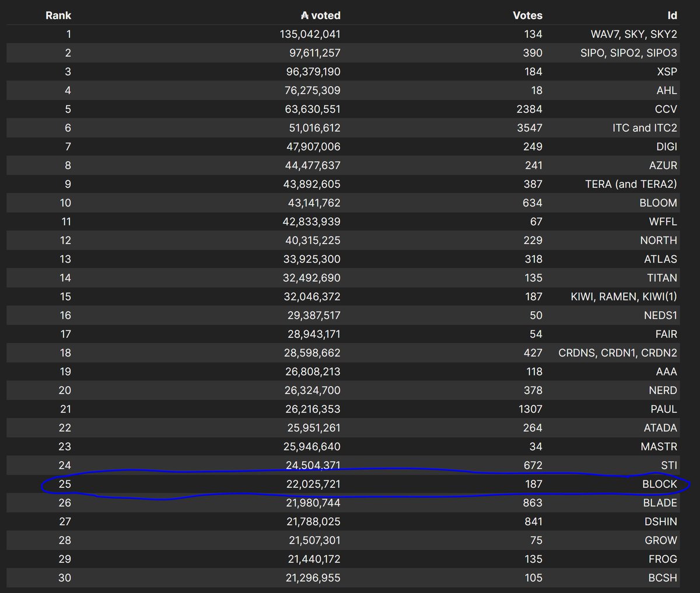Viewport: 700px width, 593px height.
Task: Select the BLOOM id cell
Action: (659, 203)
